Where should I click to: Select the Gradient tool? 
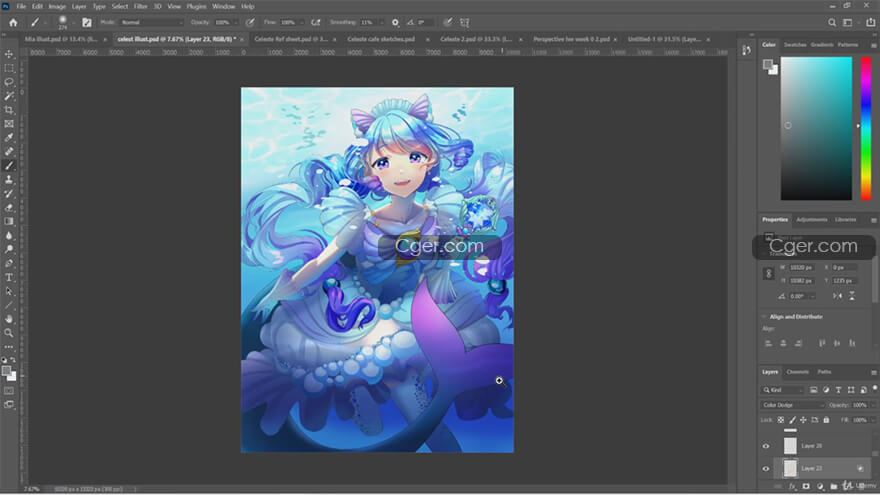(9, 221)
